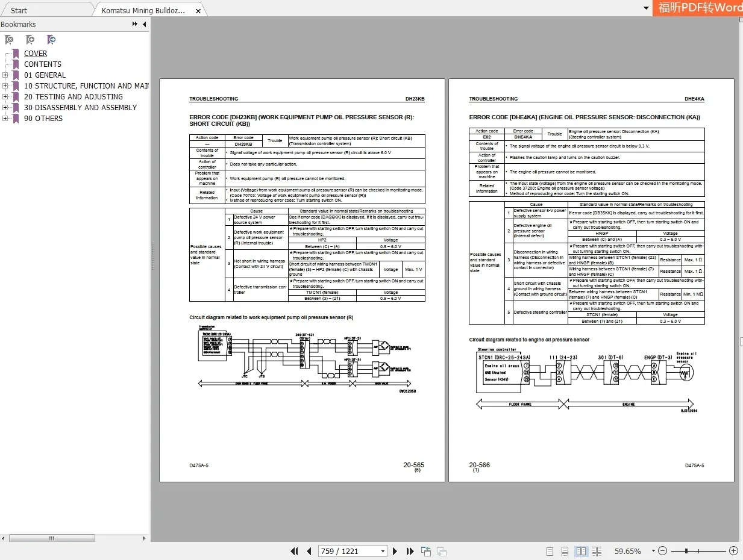Zoom in with the plus button
The height and width of the screenshot is (560, 743).
(x=733, y=551)
